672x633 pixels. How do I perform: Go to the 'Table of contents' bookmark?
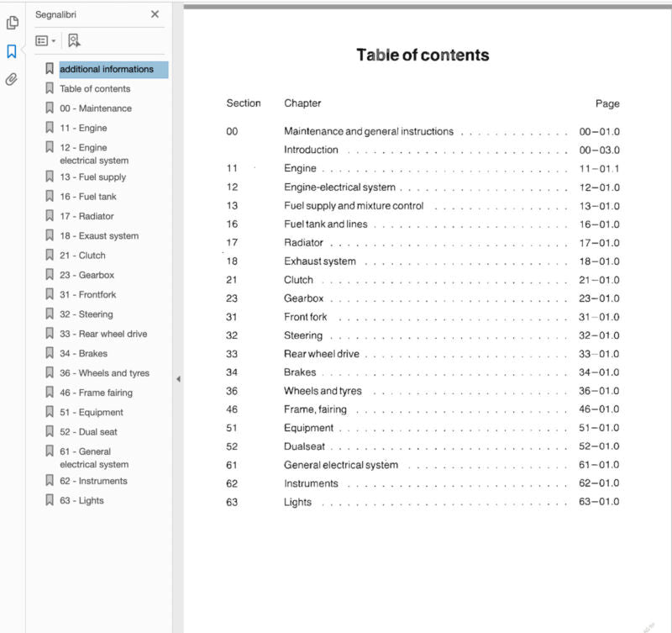95,88
